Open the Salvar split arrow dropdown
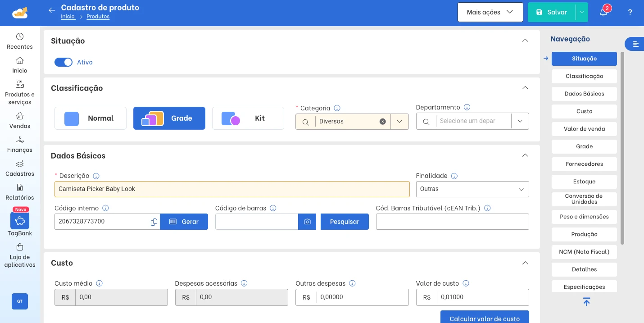 click(582, 12)
